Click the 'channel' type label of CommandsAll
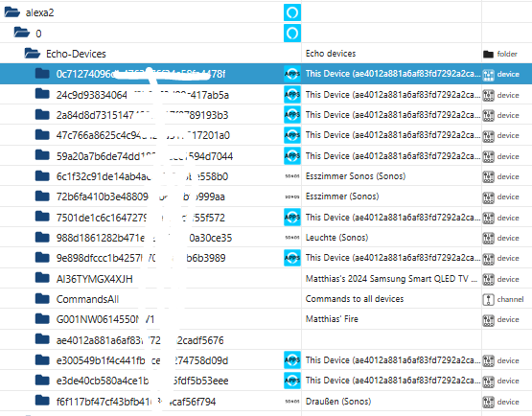Image resolution: width=532 pixels, height=416 pixels. click(x=510, y=299)
